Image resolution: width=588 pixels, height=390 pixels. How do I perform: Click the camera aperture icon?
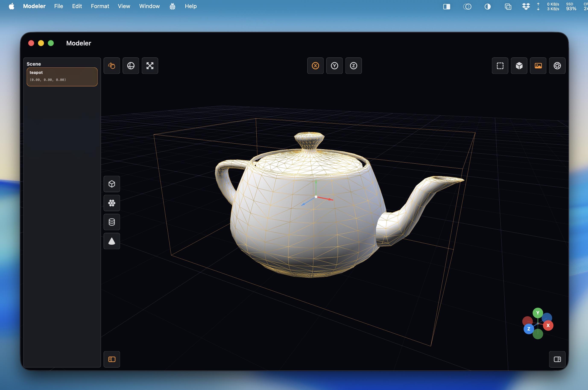[557, 66]
